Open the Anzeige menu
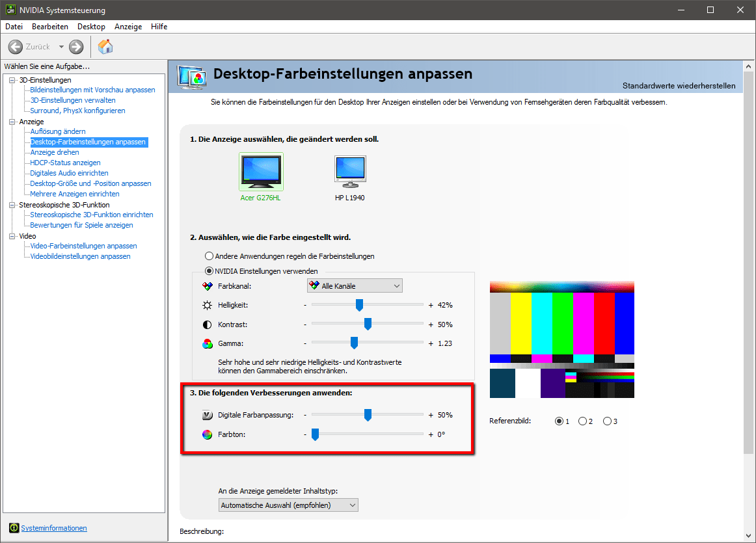Image resolution: width=756 pixels, height=543 pixels. [x=128, y=27]
